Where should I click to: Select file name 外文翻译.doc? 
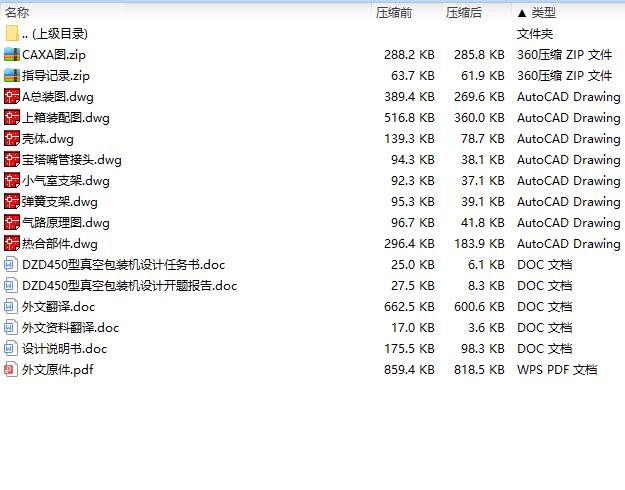(x=59, y=307)
